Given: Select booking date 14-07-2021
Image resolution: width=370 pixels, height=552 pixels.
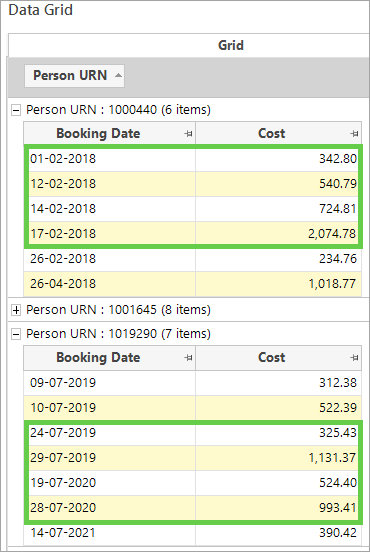Looking at the screenshot, I should click(63, 533).
